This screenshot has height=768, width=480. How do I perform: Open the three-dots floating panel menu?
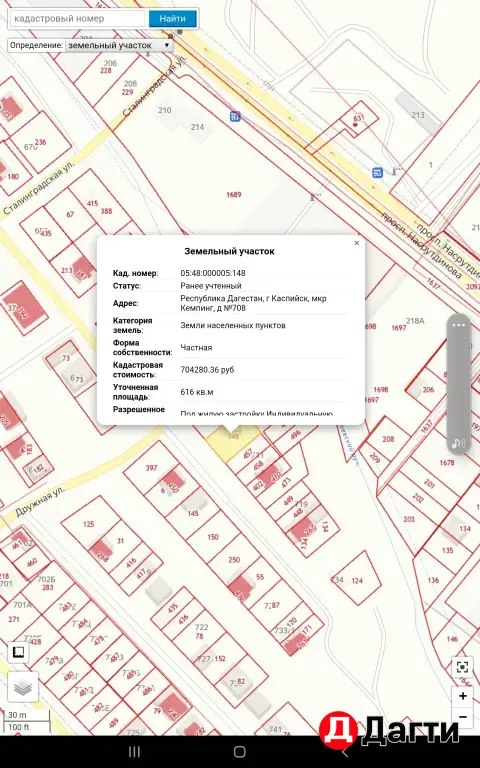pos(459,325)
